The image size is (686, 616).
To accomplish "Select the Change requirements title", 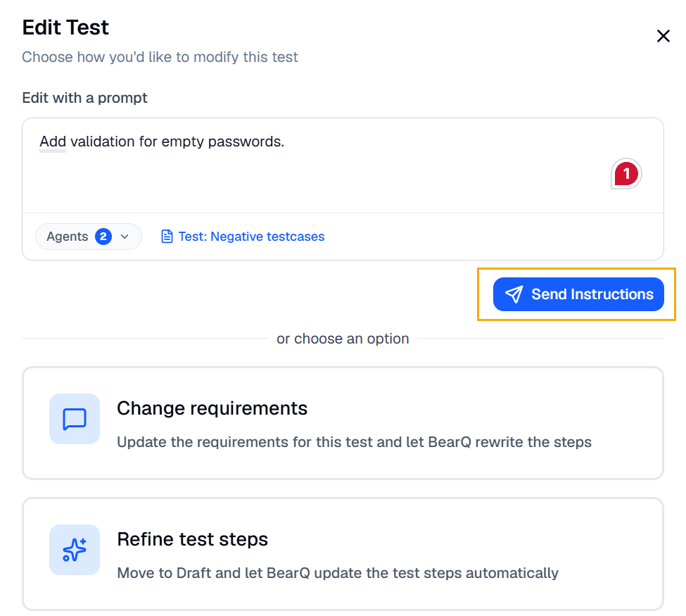I will pyautogui.click(x=212, y=408).
